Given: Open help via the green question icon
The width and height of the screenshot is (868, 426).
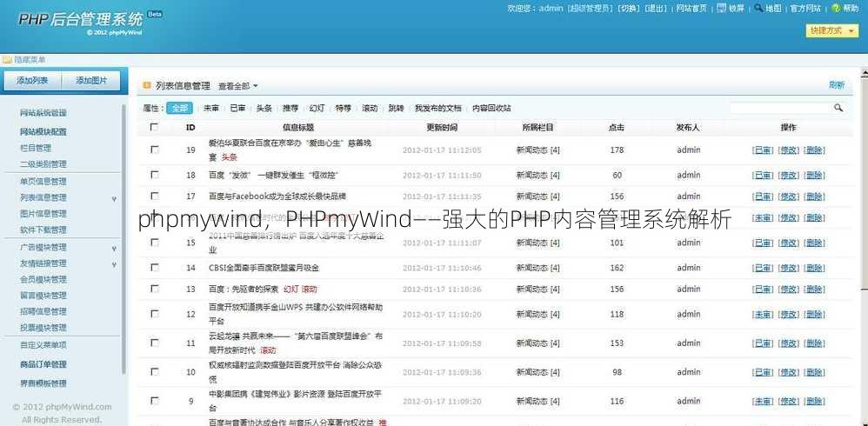Looking at the screenshot, I should coord(836,9).
